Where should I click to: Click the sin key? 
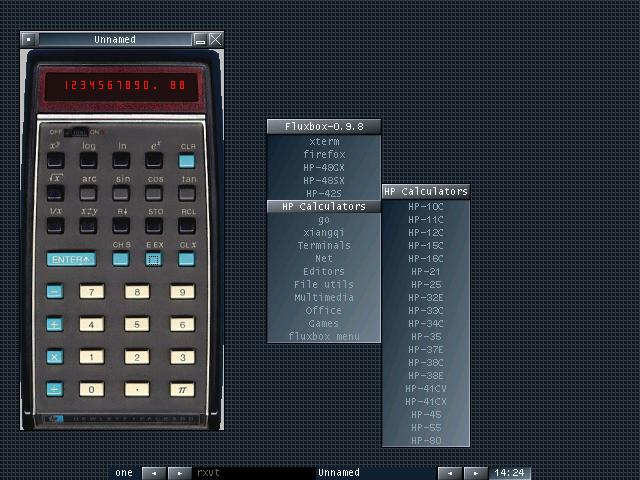121,193
